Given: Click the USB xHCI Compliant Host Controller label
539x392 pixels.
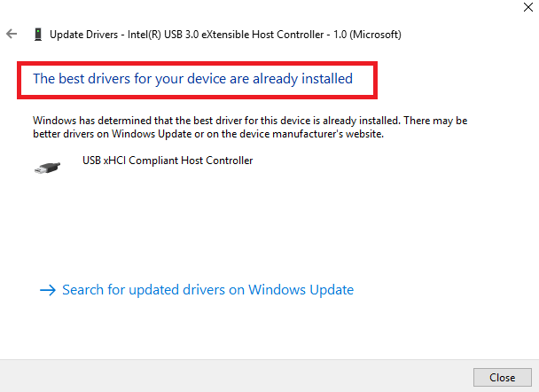Looking at the screenshot, I should 168,161.
